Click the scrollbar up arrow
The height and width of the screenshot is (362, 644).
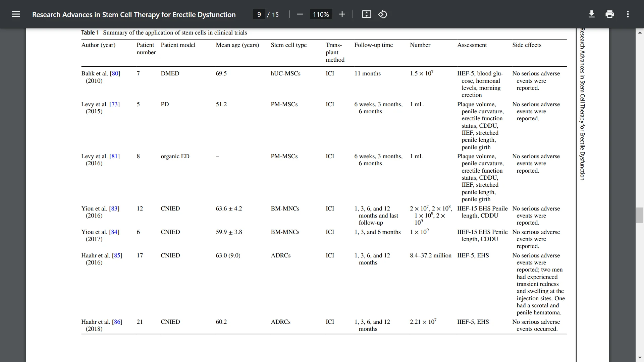[x=640, y=33]
